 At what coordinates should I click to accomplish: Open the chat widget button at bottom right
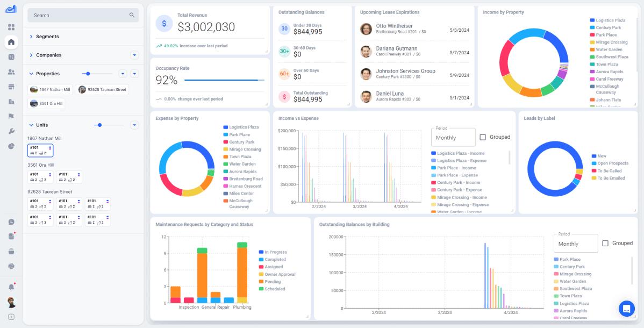coord(627,309)
